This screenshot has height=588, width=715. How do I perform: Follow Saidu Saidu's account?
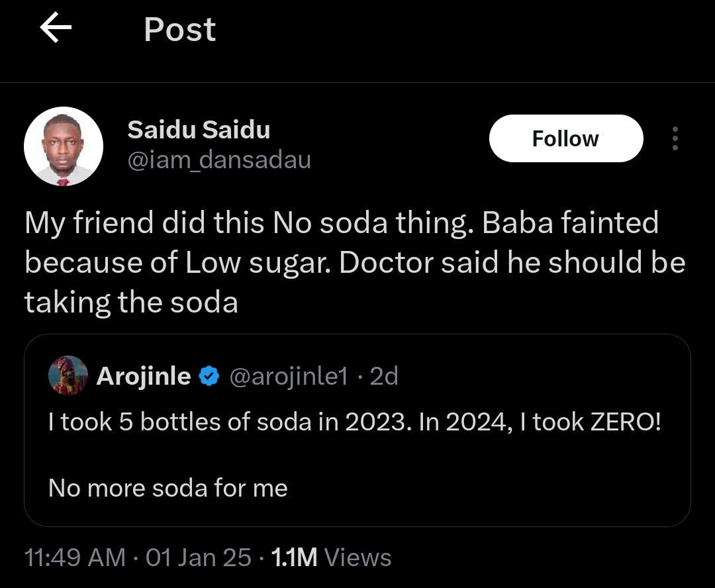(565, 138)
